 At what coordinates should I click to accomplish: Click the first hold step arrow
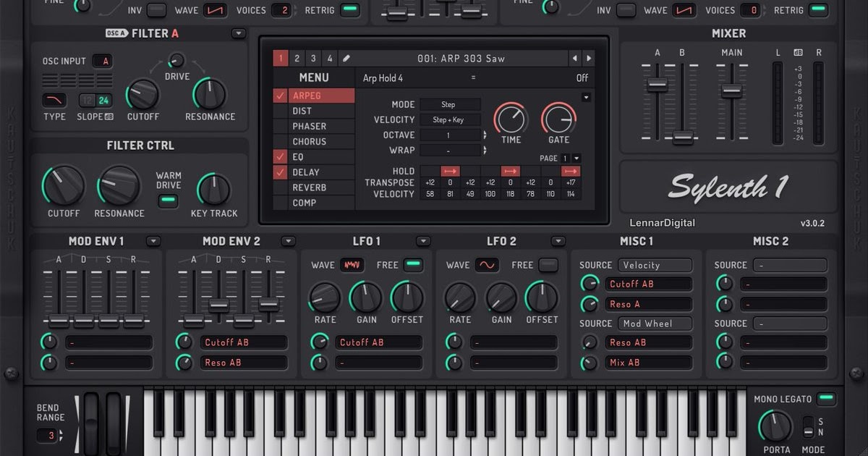(450, 171)
